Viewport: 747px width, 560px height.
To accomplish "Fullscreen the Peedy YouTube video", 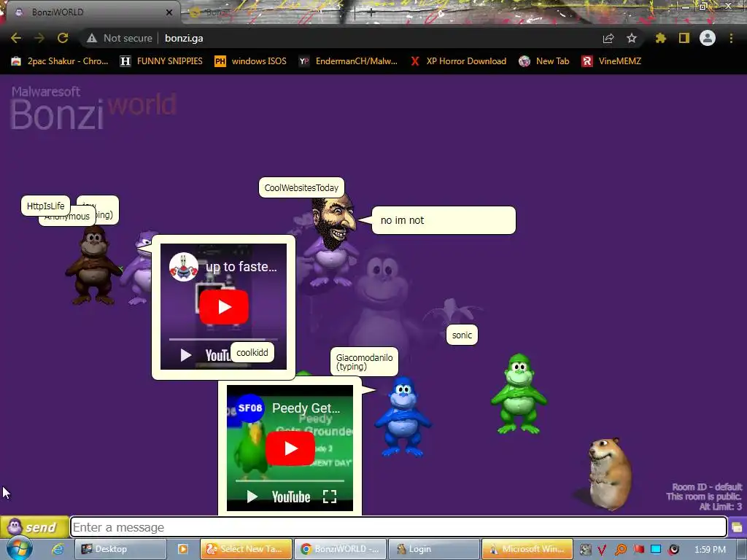I will tap(330, 497).
